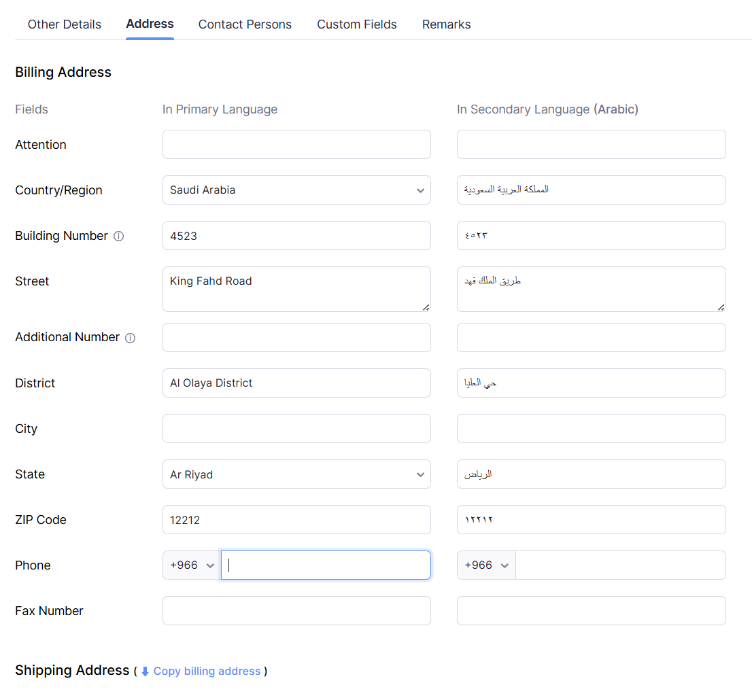Viewport: 752px width, 700px height.
Task: Expand the State dropdown showing Ar Riyad
Action: pos(296,474)
